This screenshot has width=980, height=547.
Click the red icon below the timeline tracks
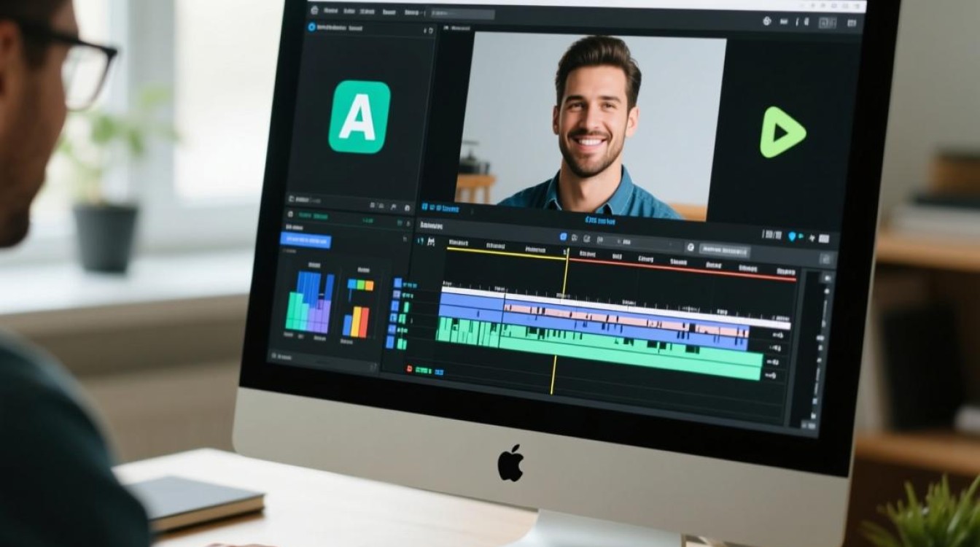tap(410, 369)
